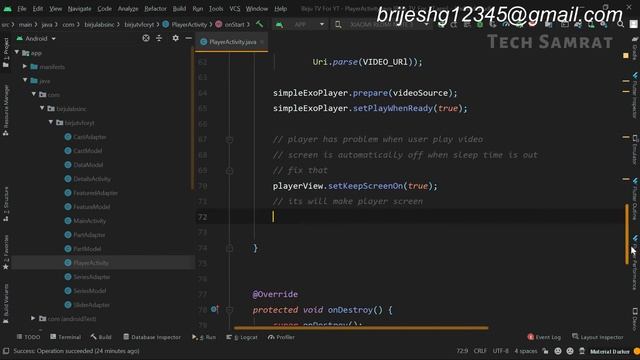Select PlayerActivity class in tree
This screenshot has width=640, height=360.
(87, 263)
